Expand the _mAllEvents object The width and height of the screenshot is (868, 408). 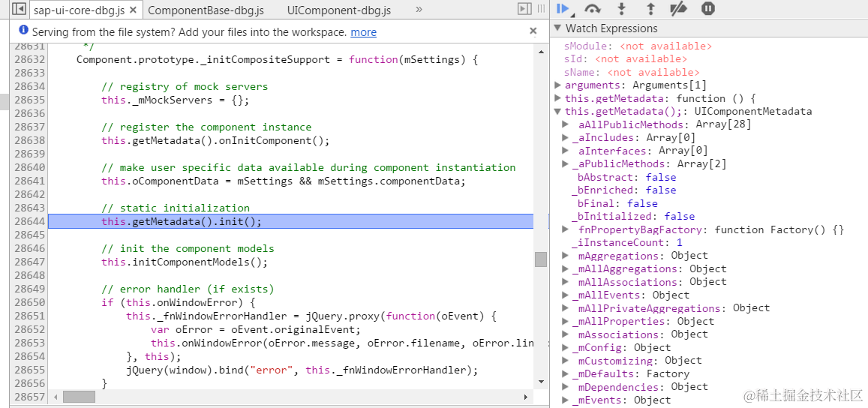click(565, 295)
